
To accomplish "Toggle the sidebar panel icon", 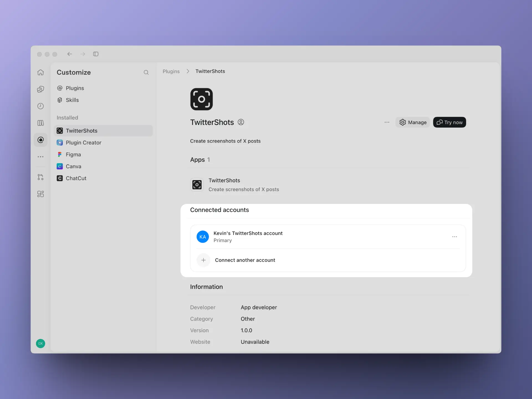I will click(x=96, y=54).
